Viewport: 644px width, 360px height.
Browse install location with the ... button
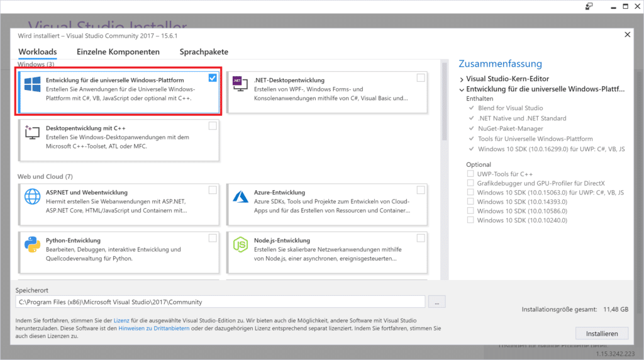click(x=436, y=301)
